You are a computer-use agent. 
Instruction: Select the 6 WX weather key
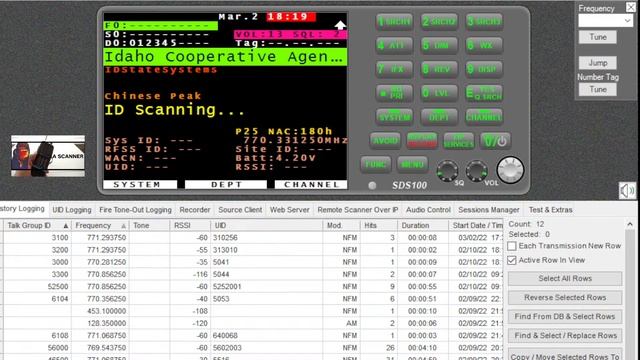(484, 45)
